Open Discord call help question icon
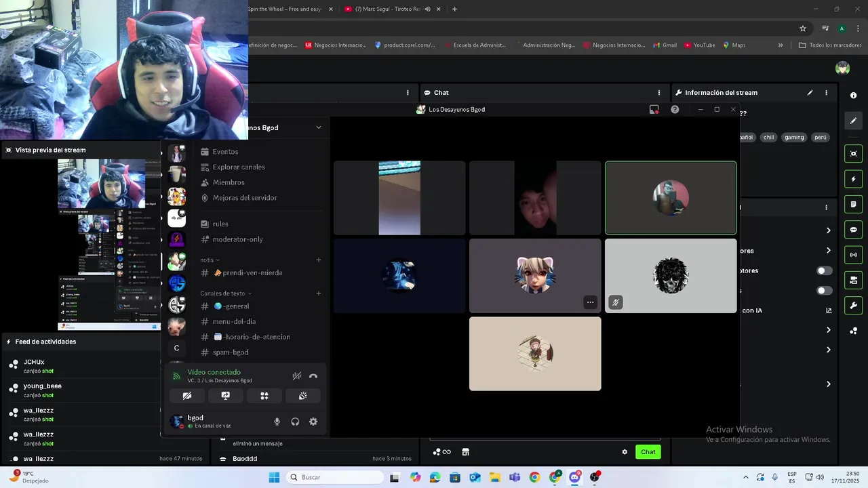This screenshot has width=868, height=488. pos(675,109)
